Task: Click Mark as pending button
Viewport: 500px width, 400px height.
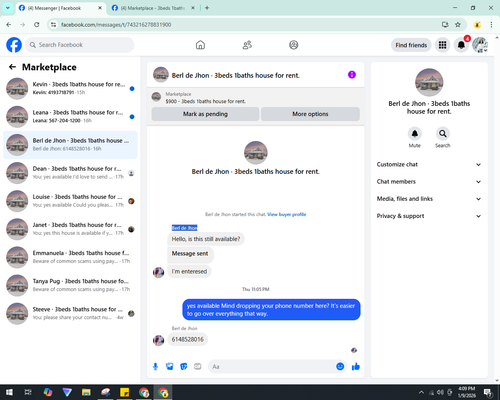Action: pyautogui.click(x=205, y=114)
